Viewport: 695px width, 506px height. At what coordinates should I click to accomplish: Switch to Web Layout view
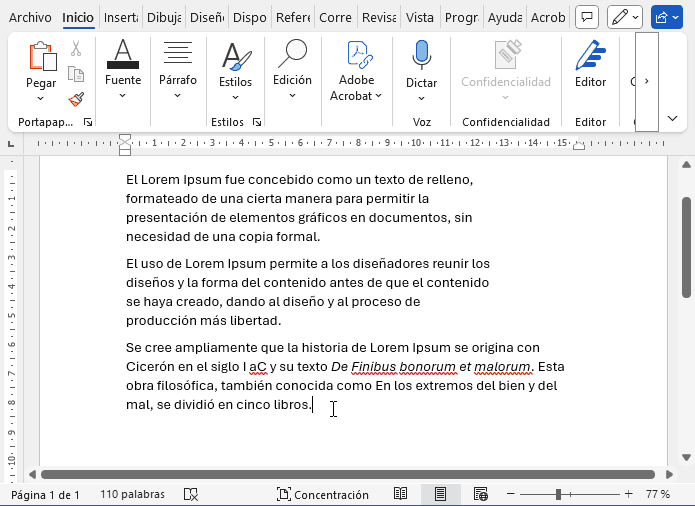[x=481, y=494]
